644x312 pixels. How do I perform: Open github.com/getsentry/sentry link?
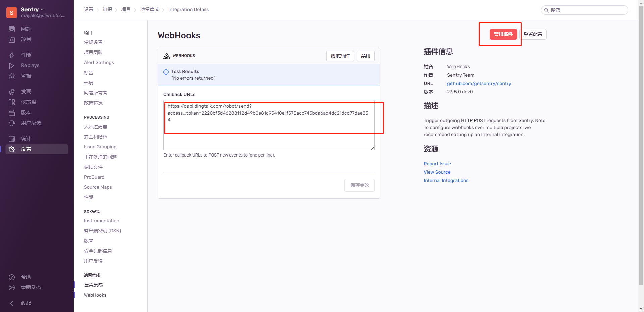click(x=479, y=83)
